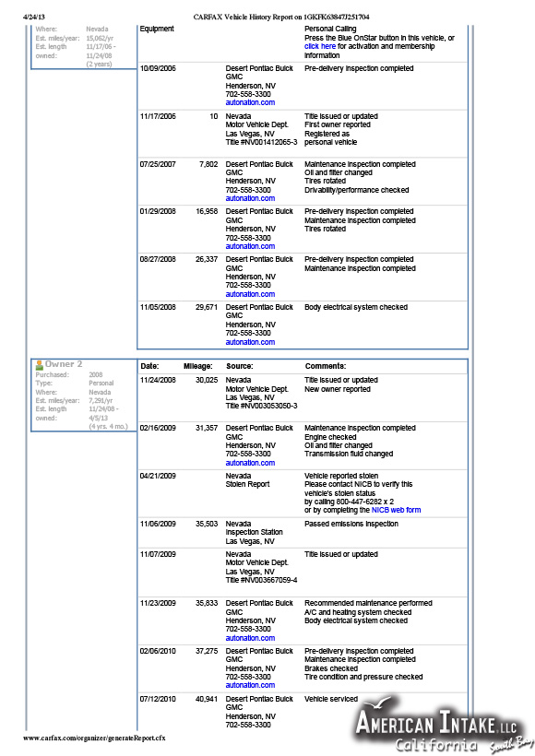535x756 pixels.
Task: Click mileage value 37,275
Action: [x=207, y=651]
